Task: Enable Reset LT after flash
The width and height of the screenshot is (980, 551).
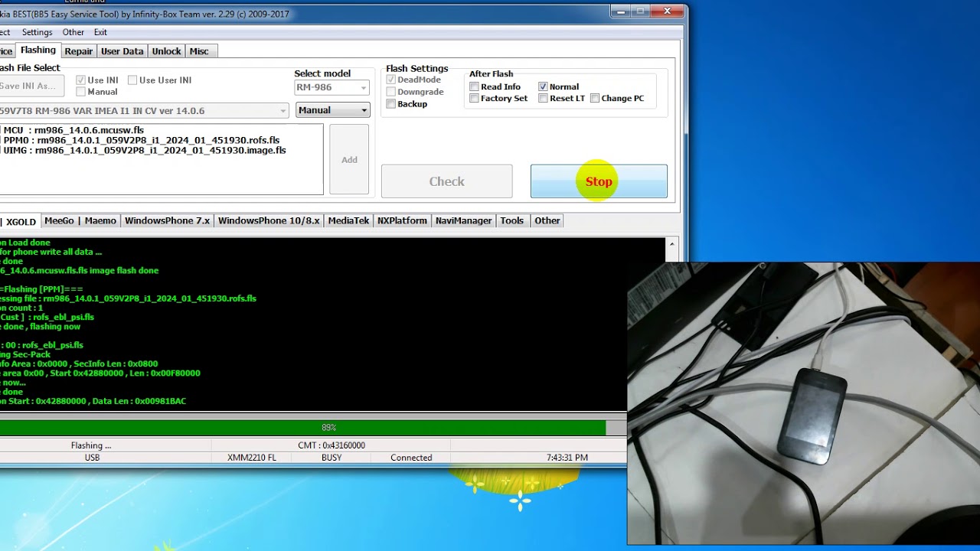Action: coord(544,98)
